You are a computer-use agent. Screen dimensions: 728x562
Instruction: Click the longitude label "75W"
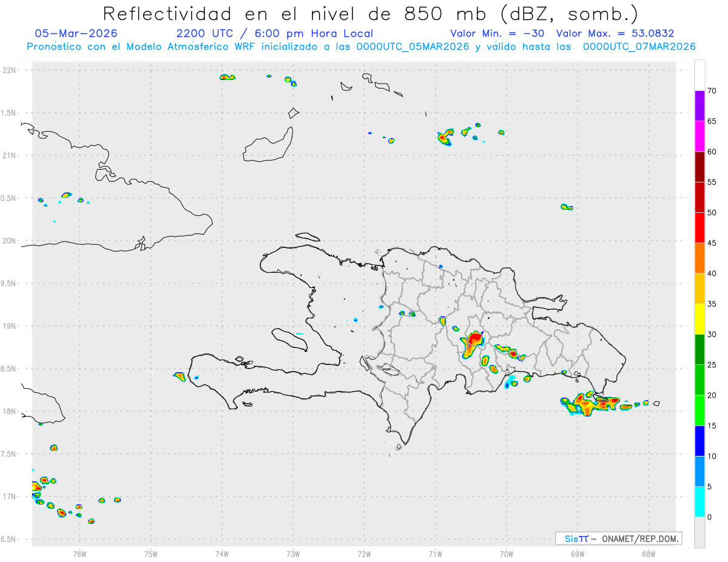pos(150,554)
